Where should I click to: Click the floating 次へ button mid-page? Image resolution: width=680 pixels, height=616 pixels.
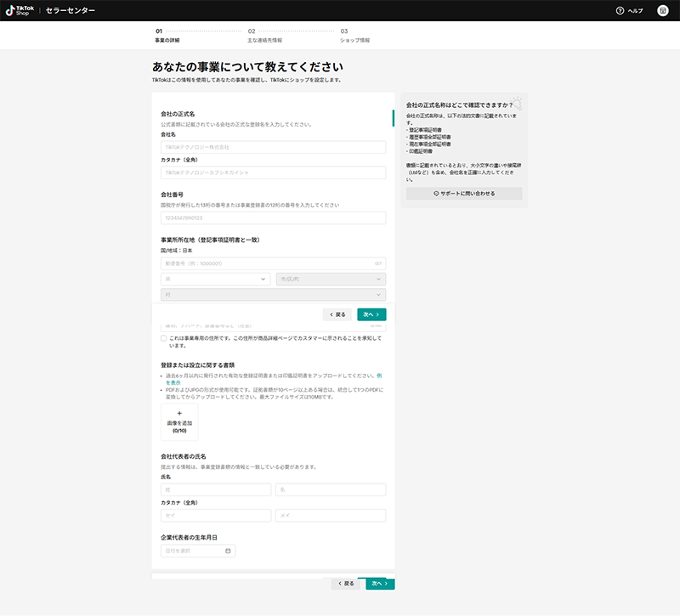pyautogui.click(x=371, y=314)
